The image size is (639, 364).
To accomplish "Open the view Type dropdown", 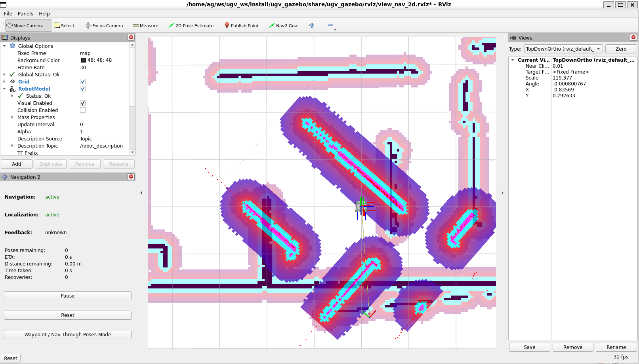I will click(x=563, y=49).
